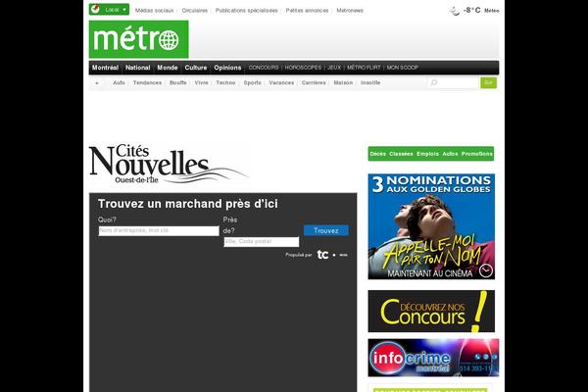Open Vivre subsection

pos(201,82)
